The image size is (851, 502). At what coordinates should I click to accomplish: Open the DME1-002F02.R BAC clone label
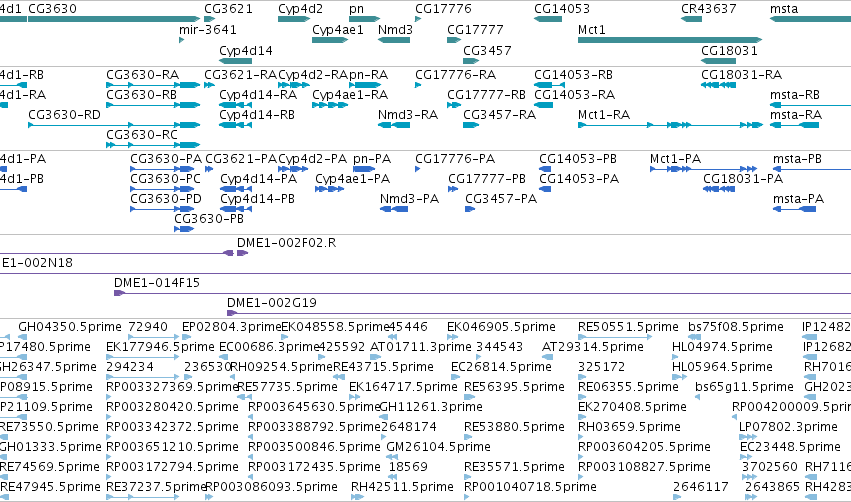click(x=287, y=243)
